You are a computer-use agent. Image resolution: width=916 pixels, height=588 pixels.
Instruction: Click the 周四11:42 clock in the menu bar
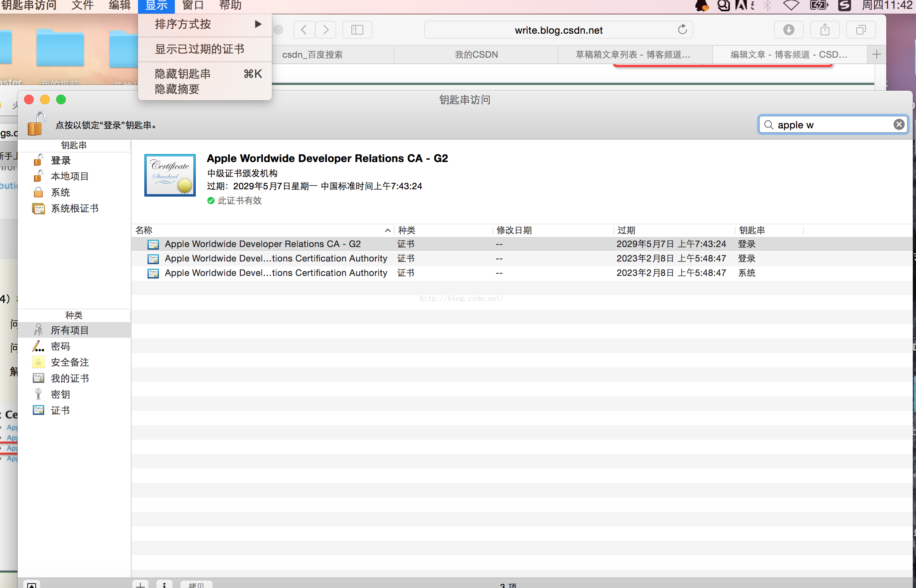887,6
